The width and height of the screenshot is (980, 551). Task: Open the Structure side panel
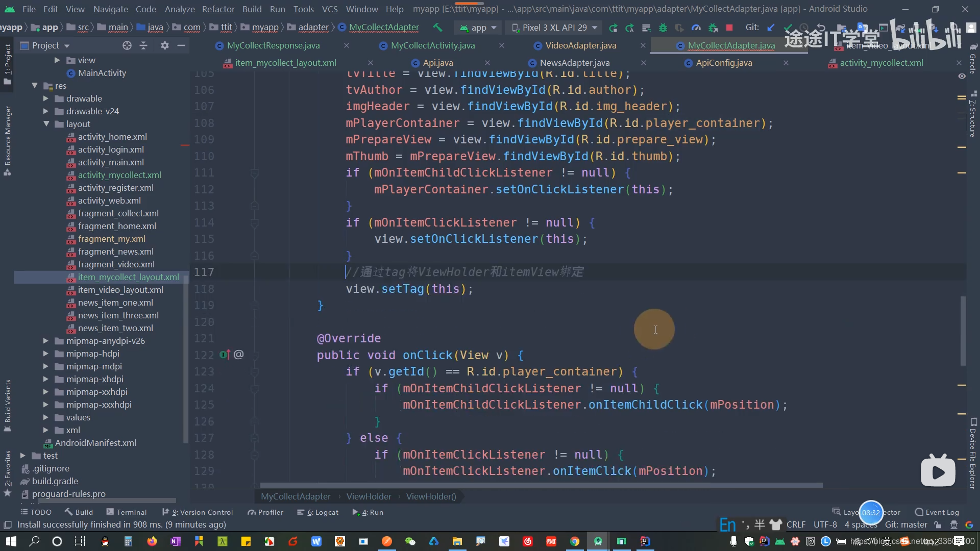pyautogui.click(x=973, y=115)
